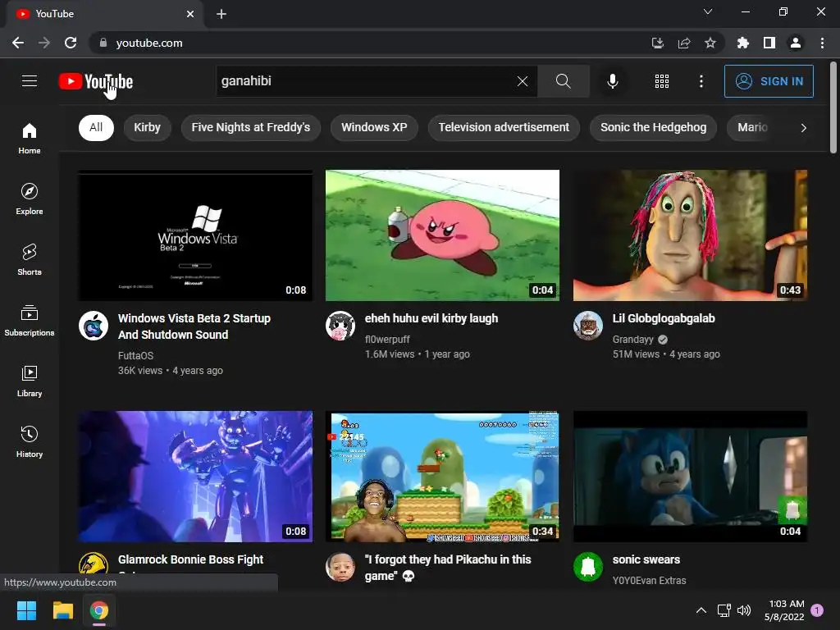
Task: Open Subscriptions in sidebar
Action: (30, 321)
